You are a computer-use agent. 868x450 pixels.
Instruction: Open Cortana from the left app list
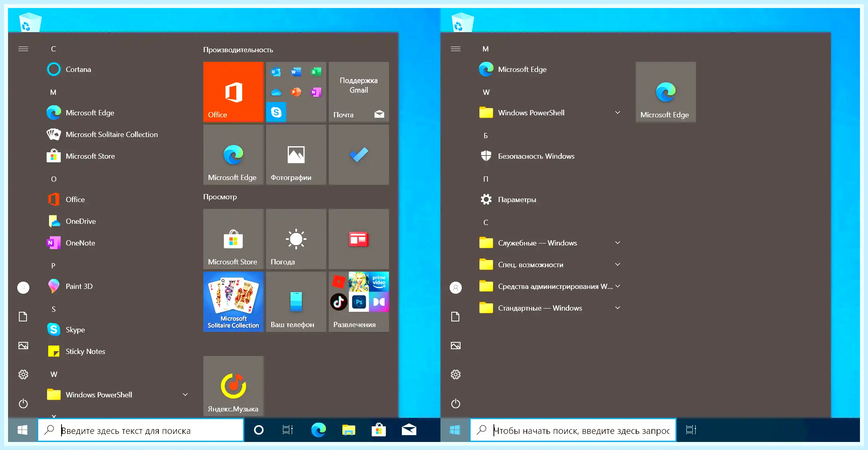click(117, 70)
